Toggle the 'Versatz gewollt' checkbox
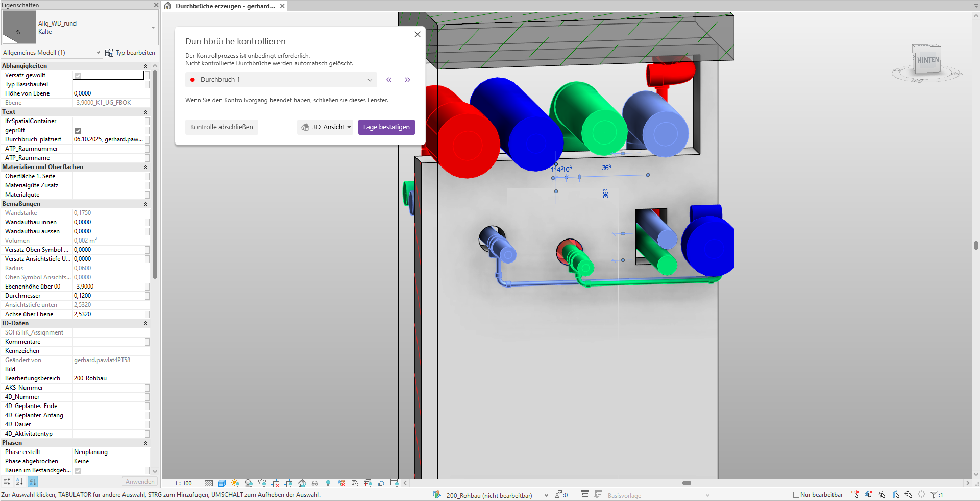The width and height of the screenshot is (980, 501). pos(78,76)
